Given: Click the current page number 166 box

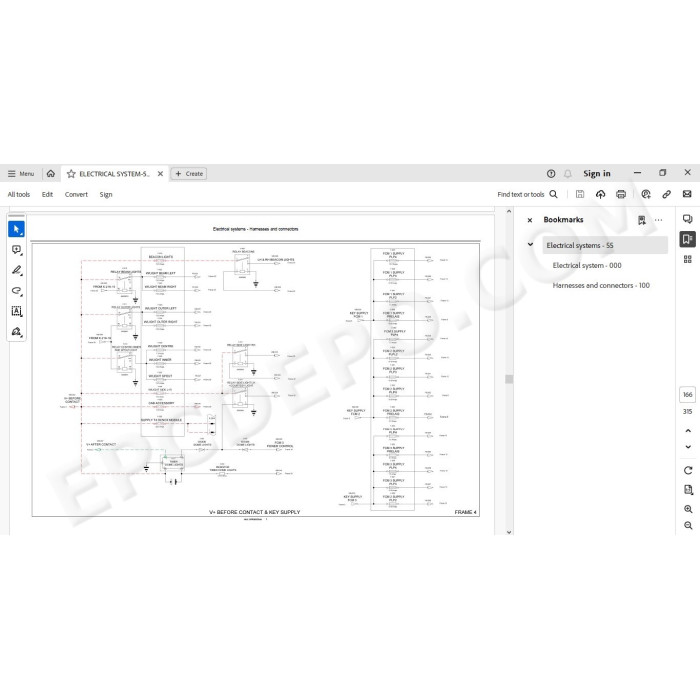Looking at the screenshot, I should coord(688,395).
